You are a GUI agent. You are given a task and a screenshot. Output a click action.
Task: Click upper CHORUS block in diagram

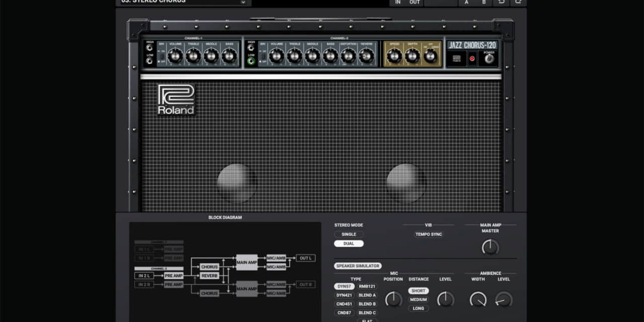click(x=209, y=267)
